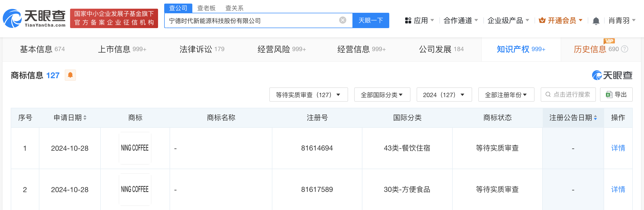Open the 全部国际分类 filter dropdown
This screenshot has width=644, height=210.
click(382, 95)
